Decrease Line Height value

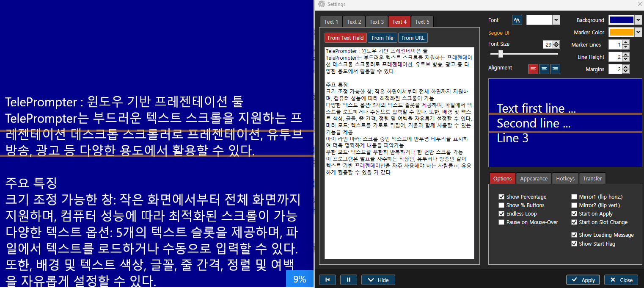(x=626, y=59)
